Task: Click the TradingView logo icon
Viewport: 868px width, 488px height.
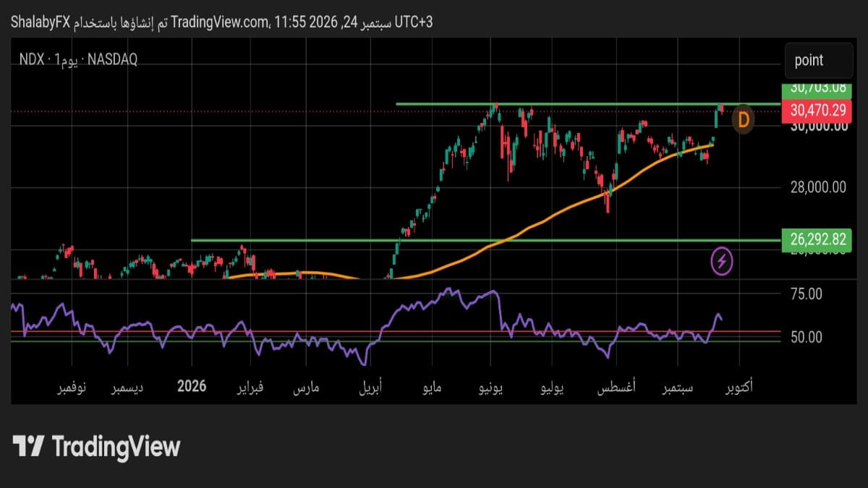Action: (x=28, y=447)
